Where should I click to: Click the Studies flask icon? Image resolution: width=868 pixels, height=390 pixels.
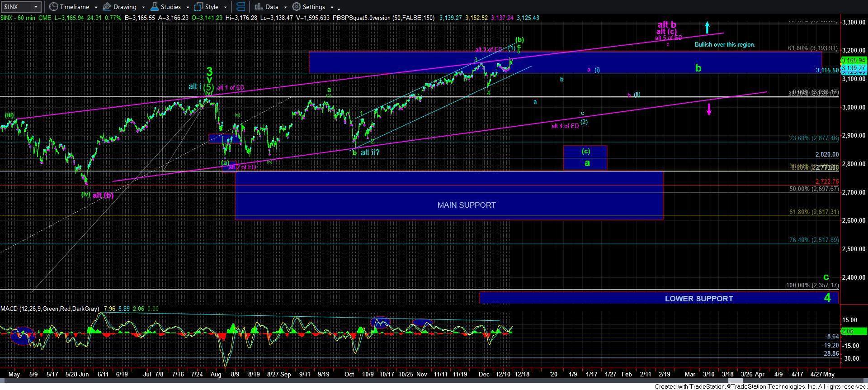click(155, 7)
